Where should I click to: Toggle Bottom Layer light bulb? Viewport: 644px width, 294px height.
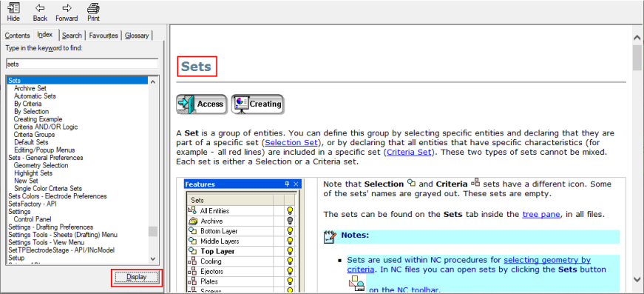[291, 231]
